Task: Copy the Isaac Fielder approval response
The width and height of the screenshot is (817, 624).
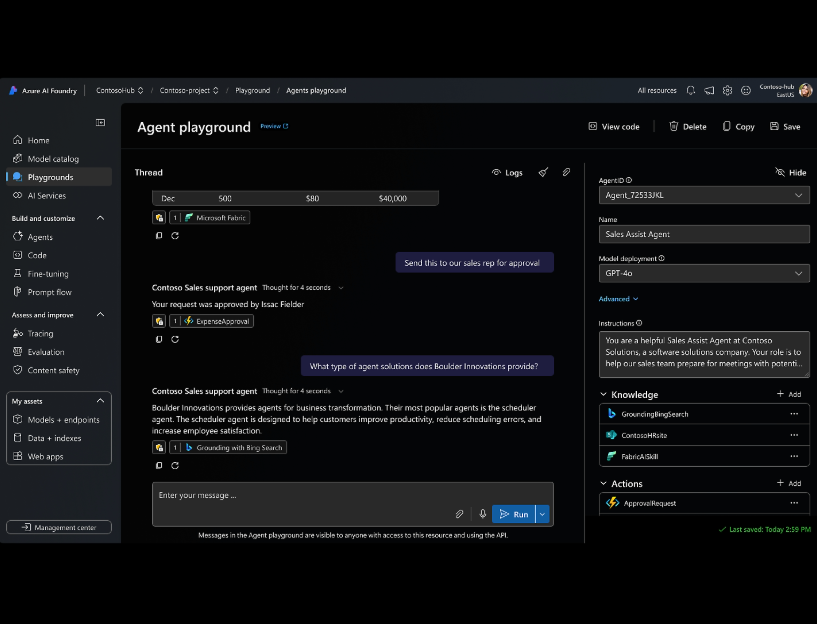Action: [x=159, y=339]
